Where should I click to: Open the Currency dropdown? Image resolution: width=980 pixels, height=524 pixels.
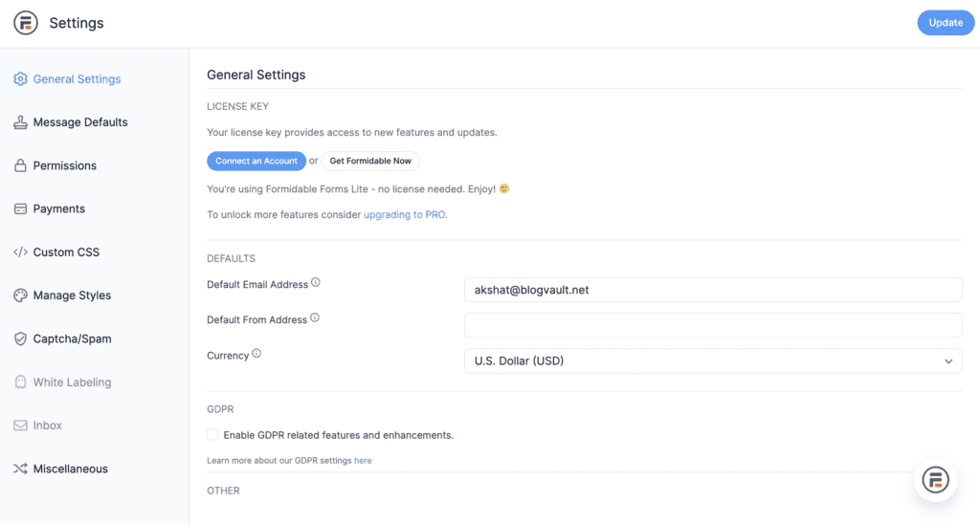[x=713, y=361]
